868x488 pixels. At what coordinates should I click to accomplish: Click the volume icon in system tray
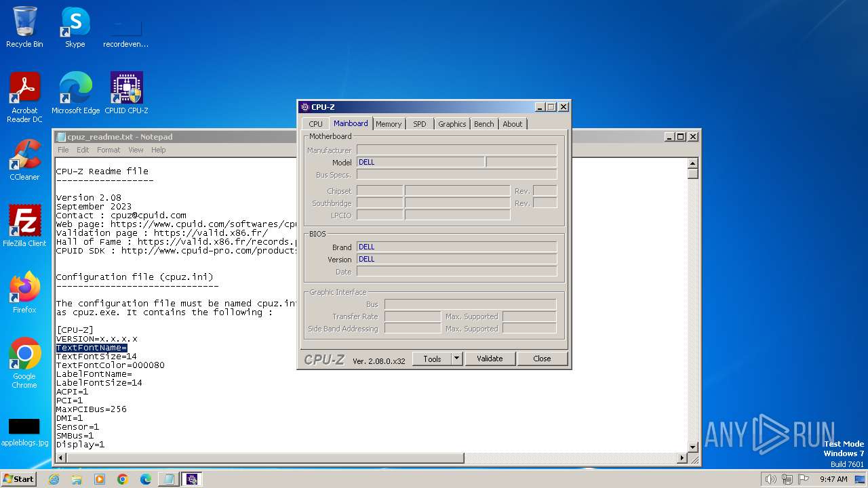[770, 479]
